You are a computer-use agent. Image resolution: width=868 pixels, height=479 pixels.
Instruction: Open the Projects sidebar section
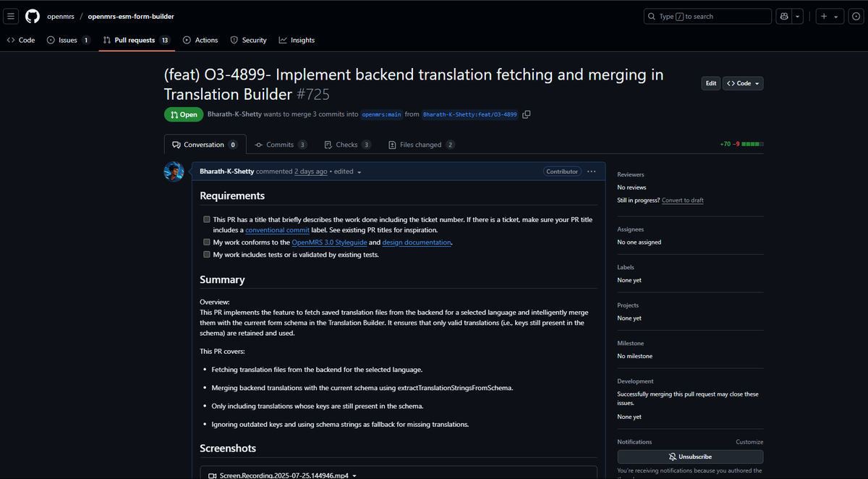[628, 305]
